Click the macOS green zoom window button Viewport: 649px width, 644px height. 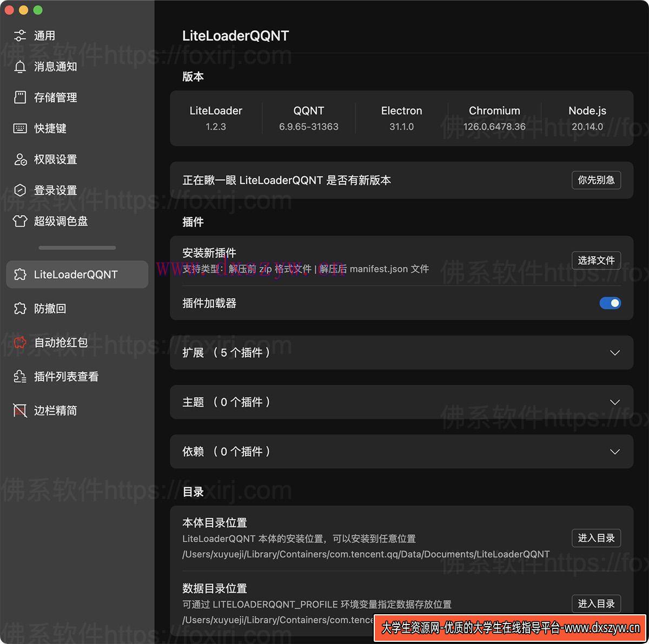38,10
